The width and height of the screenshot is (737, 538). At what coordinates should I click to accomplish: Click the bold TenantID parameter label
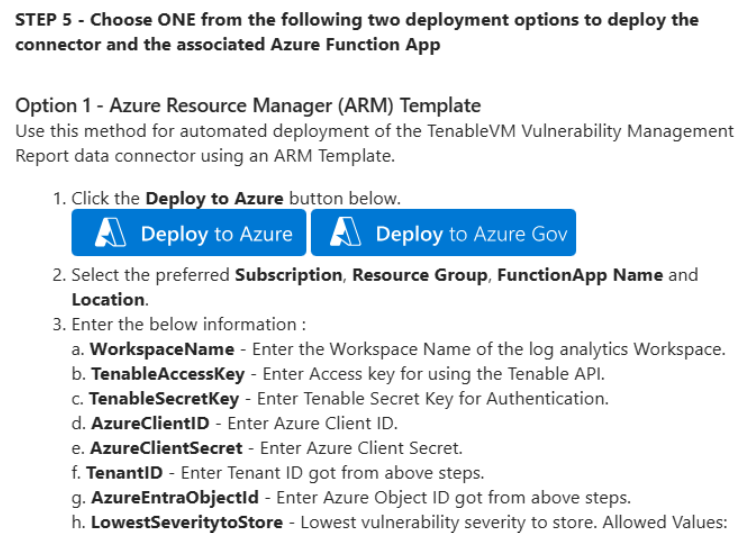[122, 472]
